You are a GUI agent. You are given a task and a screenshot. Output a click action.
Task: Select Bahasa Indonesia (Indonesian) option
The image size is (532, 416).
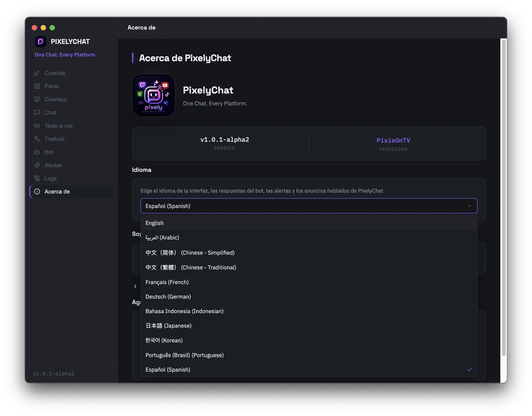pos(309,311)
